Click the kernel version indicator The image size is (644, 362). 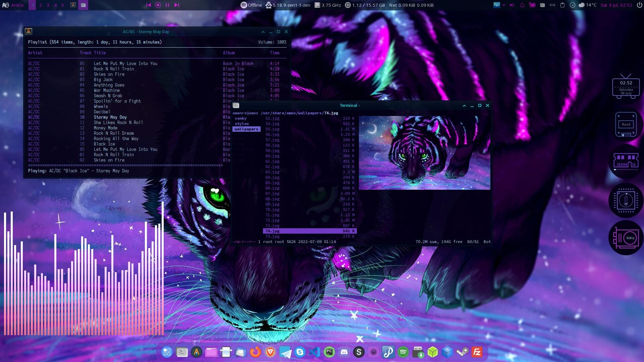coord(288,5)
